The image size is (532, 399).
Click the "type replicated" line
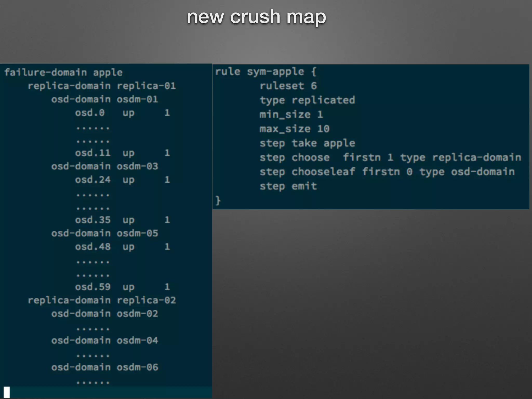pos(307,101)
